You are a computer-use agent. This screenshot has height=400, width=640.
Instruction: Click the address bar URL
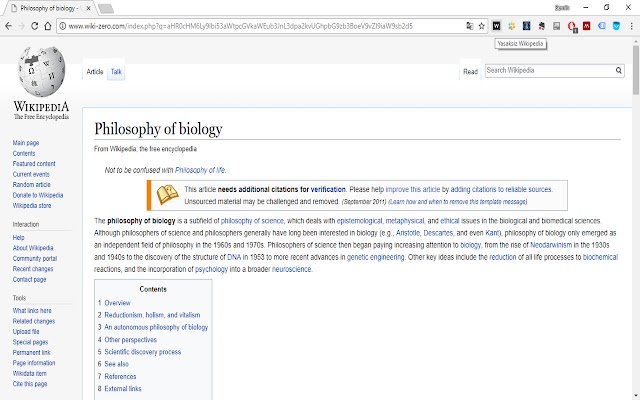click(241, 26)
